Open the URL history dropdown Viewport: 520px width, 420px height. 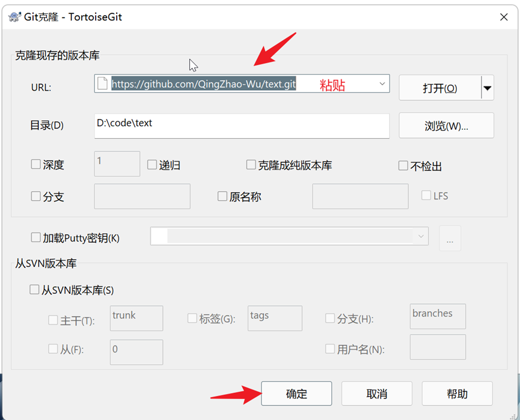(382, 84)
